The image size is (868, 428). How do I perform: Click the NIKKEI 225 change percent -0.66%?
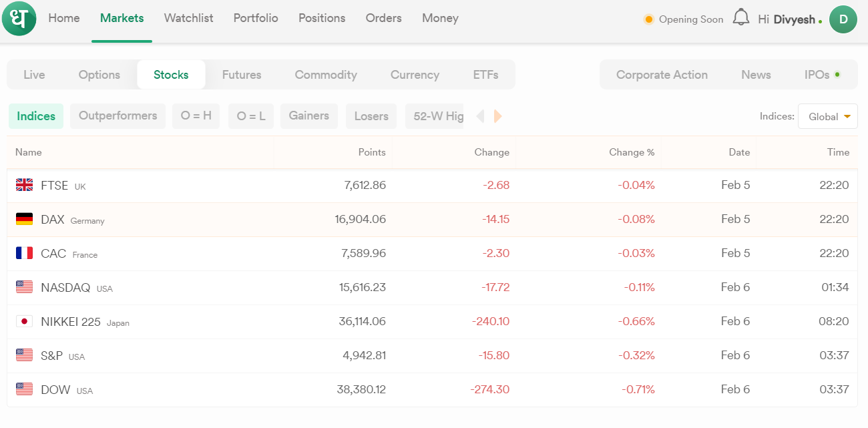click(637, 322)
